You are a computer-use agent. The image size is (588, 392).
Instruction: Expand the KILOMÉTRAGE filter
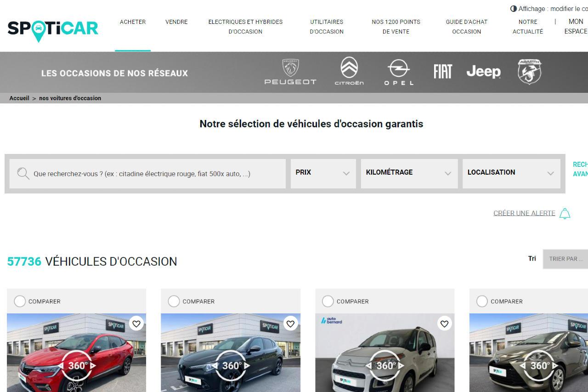pos(408,173)
